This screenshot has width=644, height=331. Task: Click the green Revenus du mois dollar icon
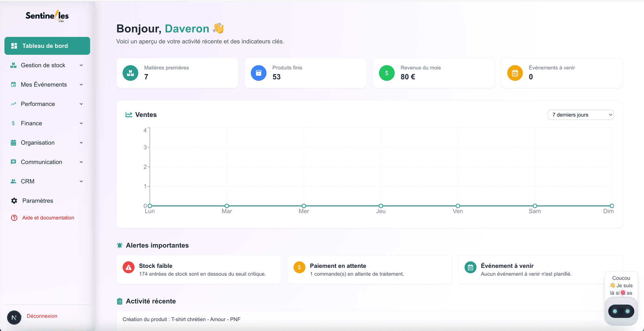pyautogui.click(x=387, y=73)
